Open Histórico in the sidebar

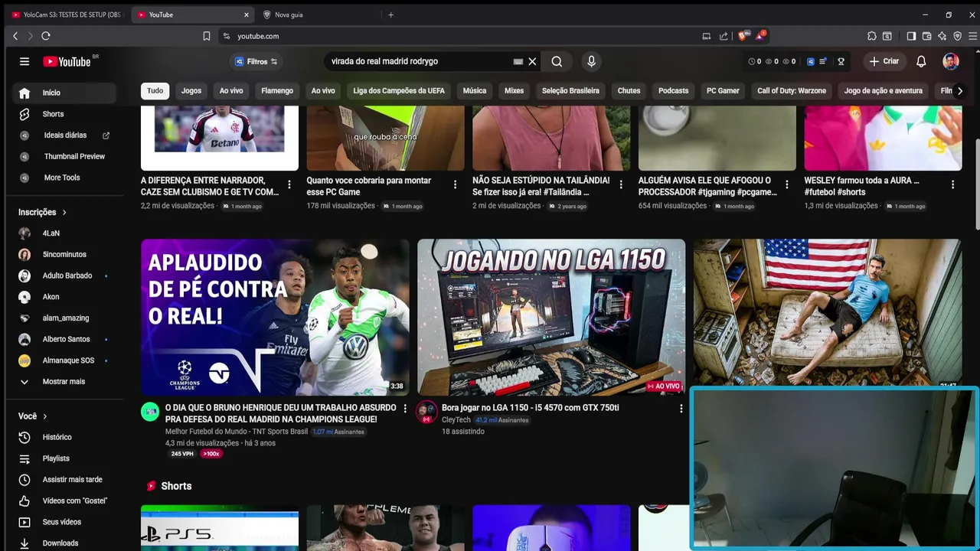point(64,437)
